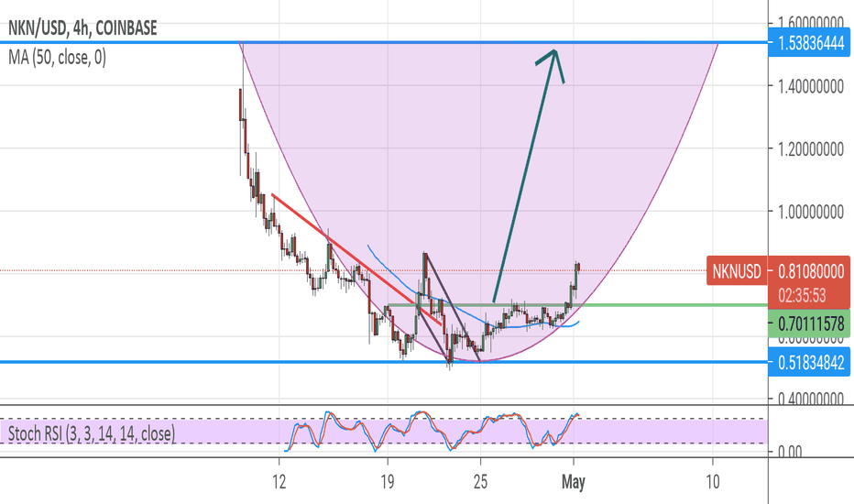
Task: Click the 1.40000000 axis value
Action: pos(811,86)
